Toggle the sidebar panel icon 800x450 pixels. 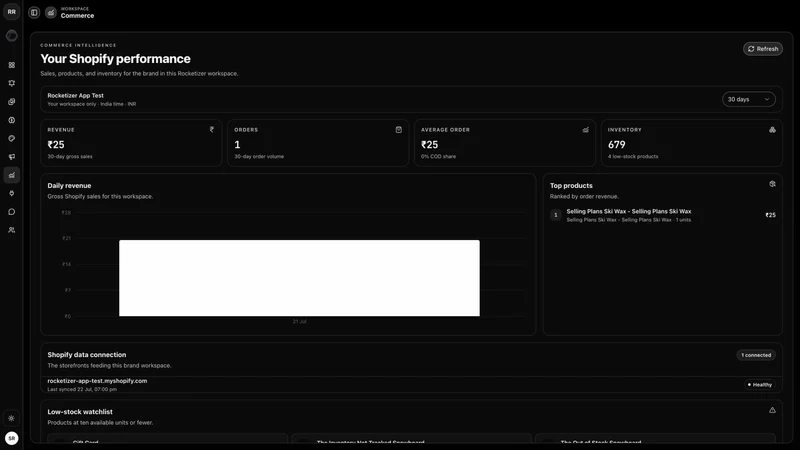(34, 12)
